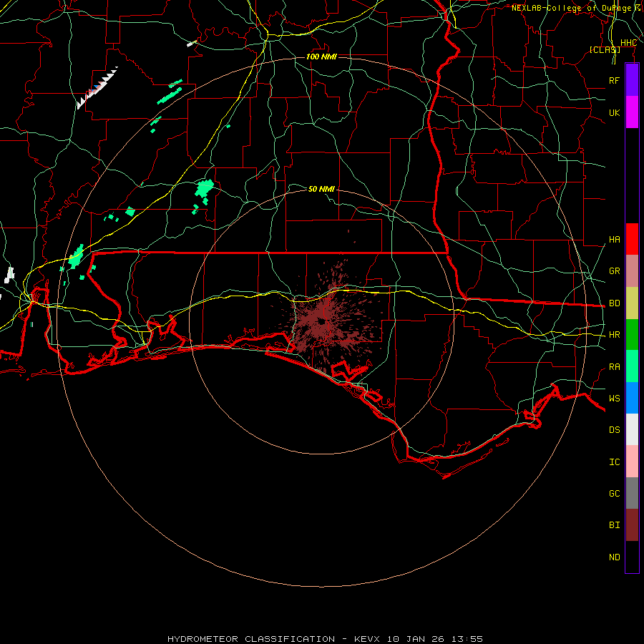
Task: Click the HR green legend swatch
Action: 632,335
